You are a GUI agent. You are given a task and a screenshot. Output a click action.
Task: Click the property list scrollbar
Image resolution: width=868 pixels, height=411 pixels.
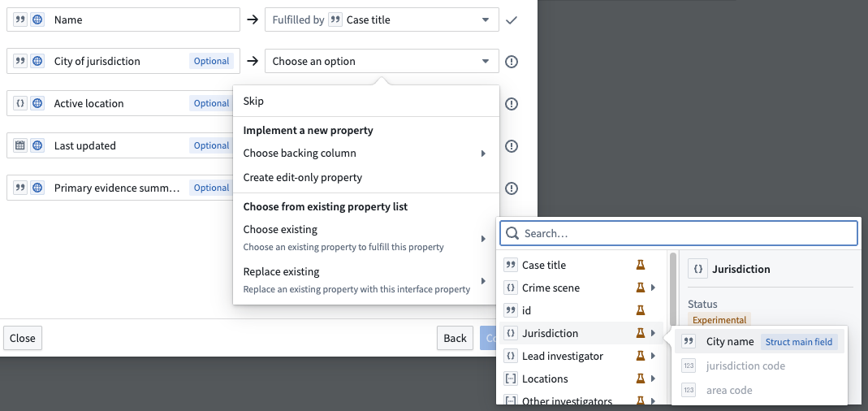click(x=672, y=288)
